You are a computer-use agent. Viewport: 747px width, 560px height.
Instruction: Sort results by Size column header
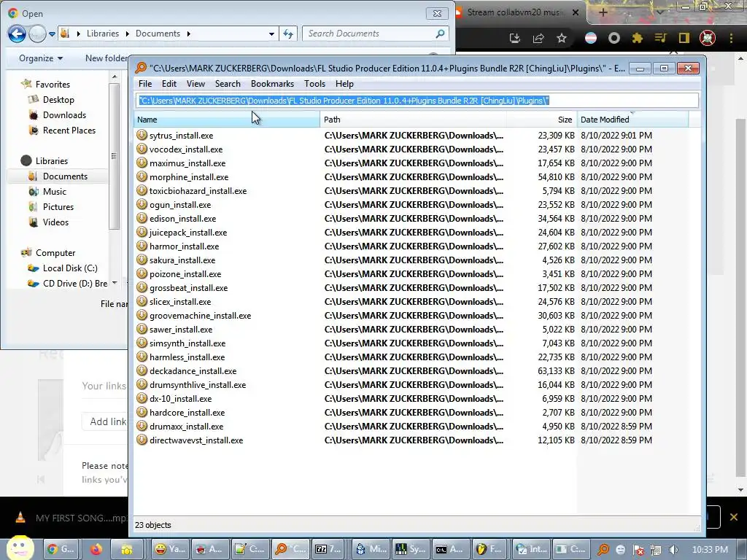tap(542, 120)
